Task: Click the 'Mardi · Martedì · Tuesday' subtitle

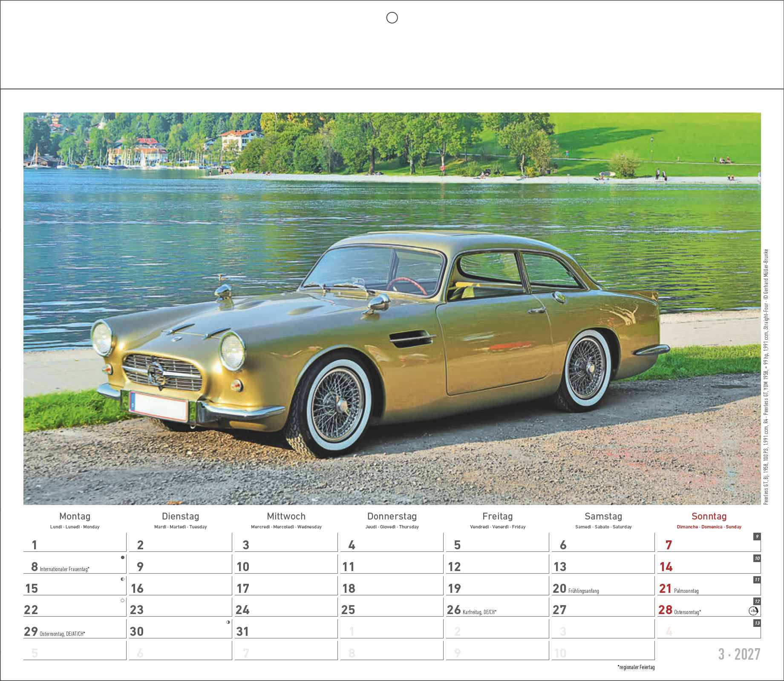Action: click(x=181, y=527)
